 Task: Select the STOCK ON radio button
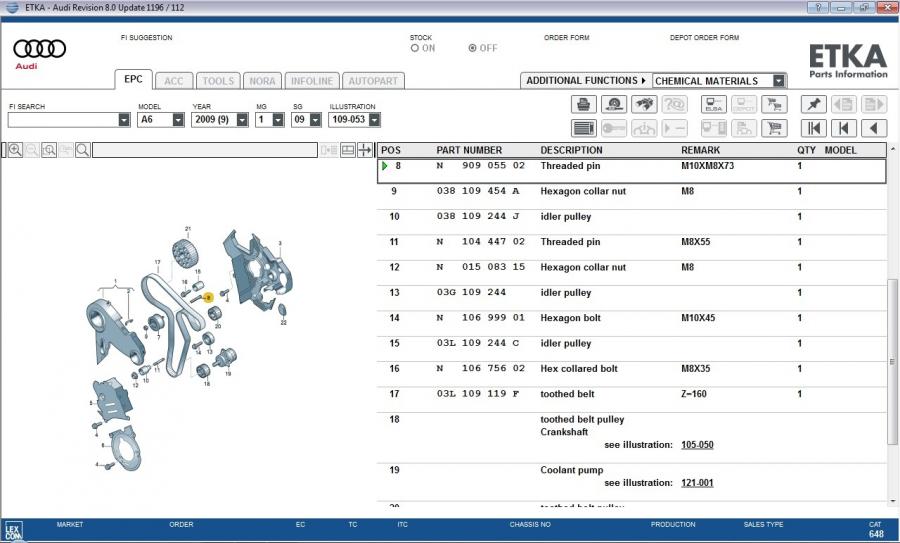tap(415, 48)
